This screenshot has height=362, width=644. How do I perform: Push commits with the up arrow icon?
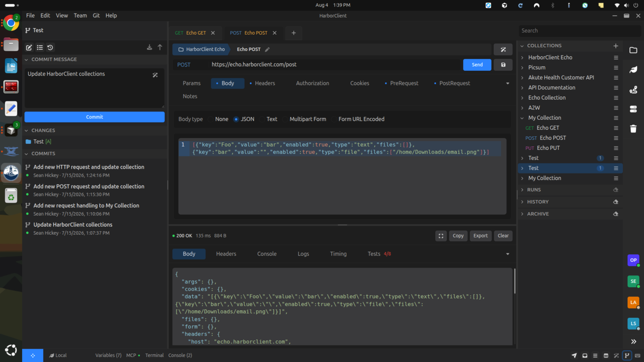coord(160,47)
